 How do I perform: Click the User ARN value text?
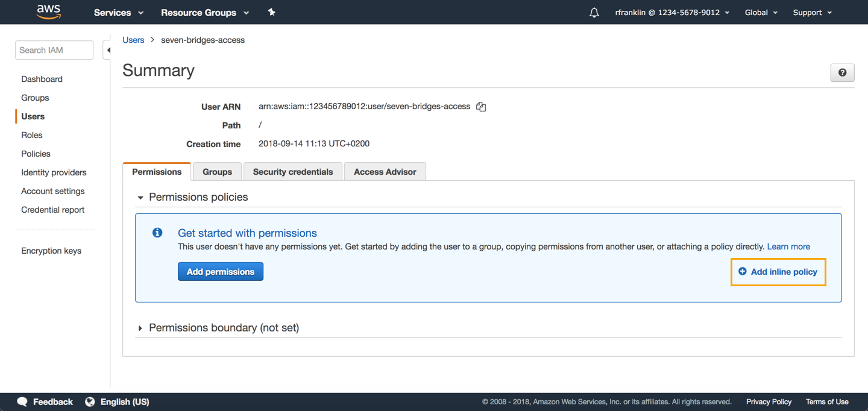pyautogui.click(x=364, y=107)
